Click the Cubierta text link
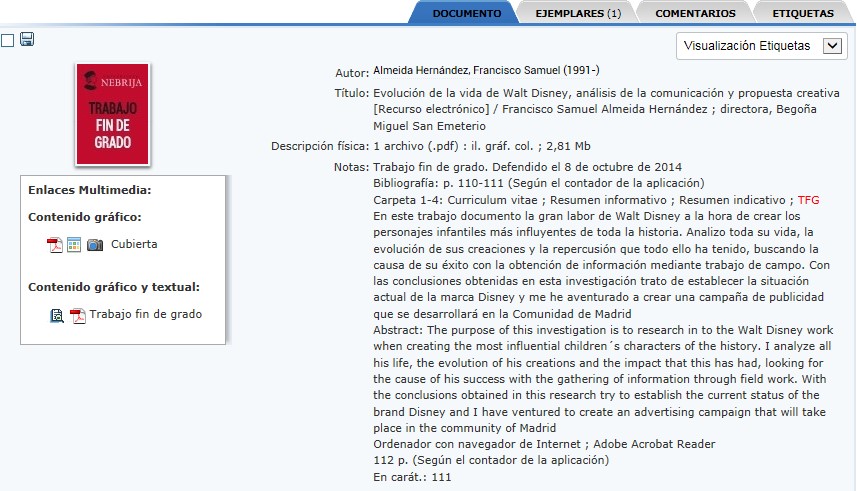857x491 pixels. tap(134, 244)
